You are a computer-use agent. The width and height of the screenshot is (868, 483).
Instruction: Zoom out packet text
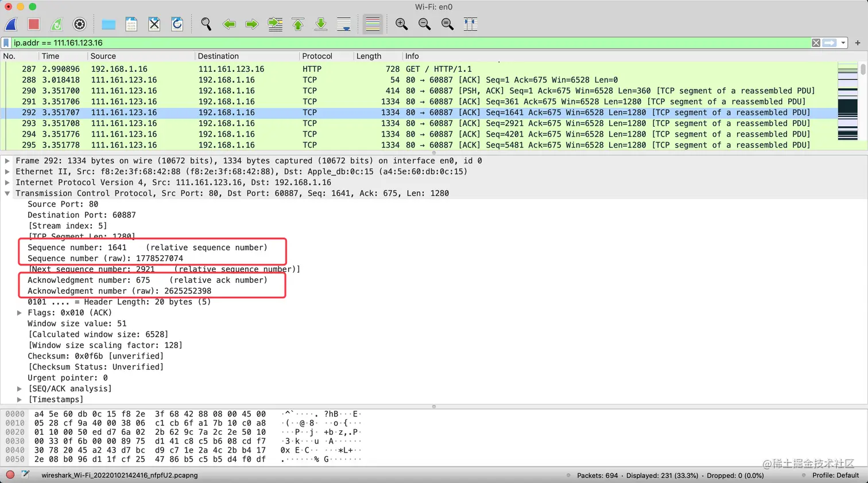click(x=424, y=24)
